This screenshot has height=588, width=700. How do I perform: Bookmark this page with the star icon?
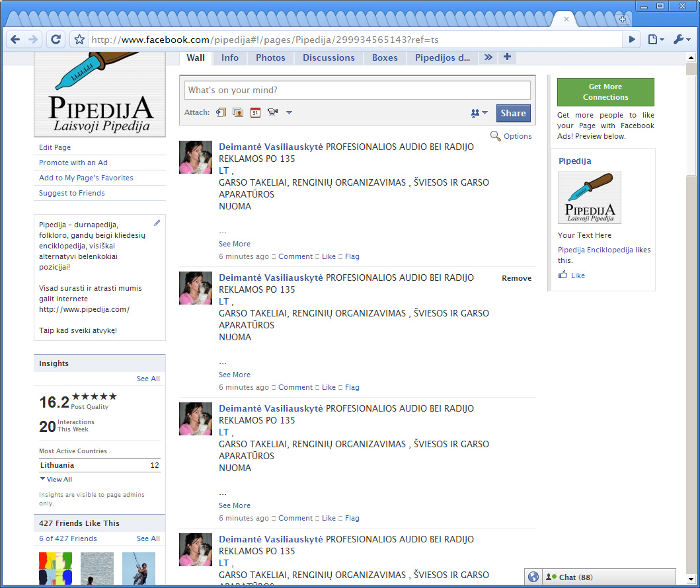coord(79,40)
